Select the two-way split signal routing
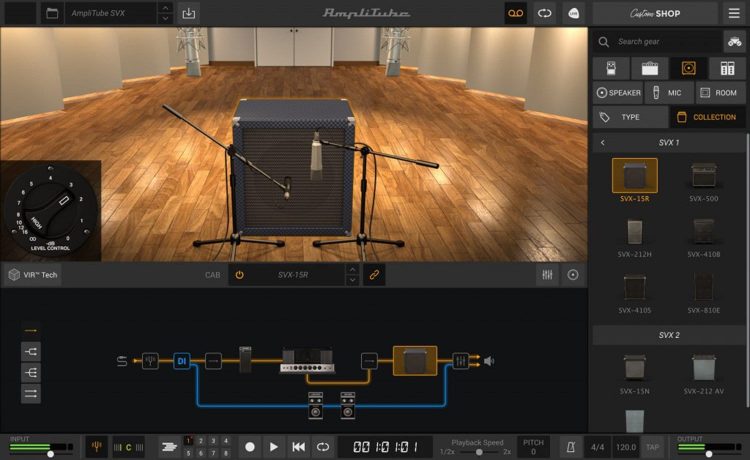750x460 pixels. pyautogui.click(x=31, y=352)
